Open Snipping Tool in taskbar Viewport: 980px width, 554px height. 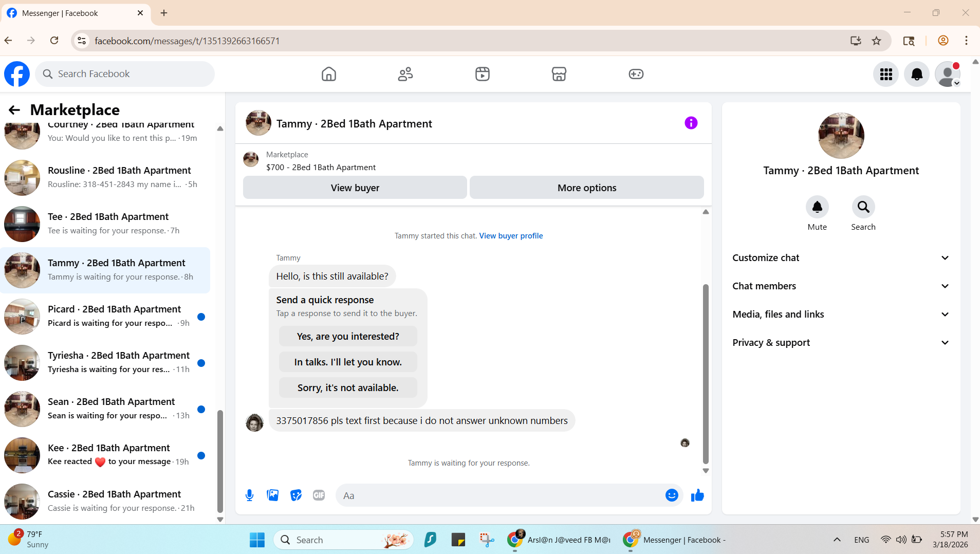(487, 540)
